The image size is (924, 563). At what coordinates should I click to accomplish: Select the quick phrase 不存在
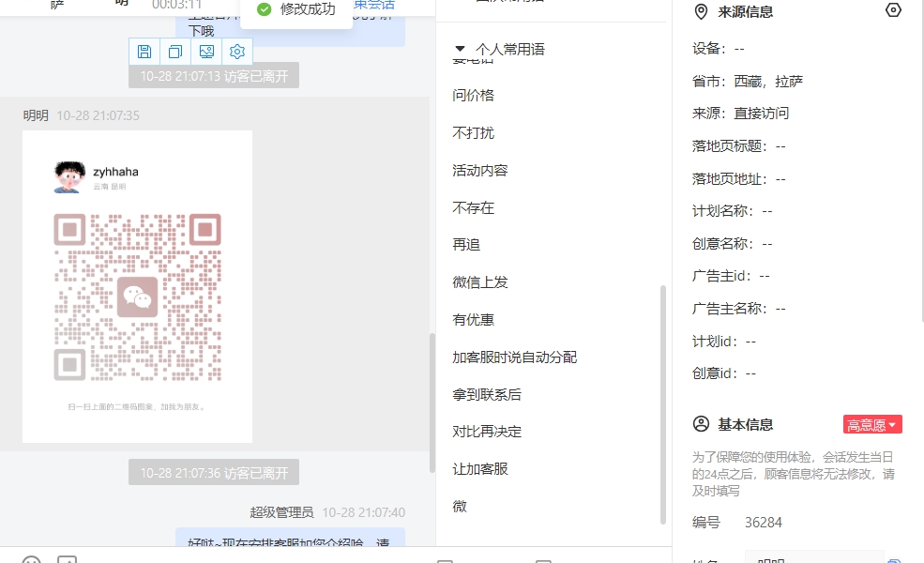pyautogui.click(x=473, y=207)
